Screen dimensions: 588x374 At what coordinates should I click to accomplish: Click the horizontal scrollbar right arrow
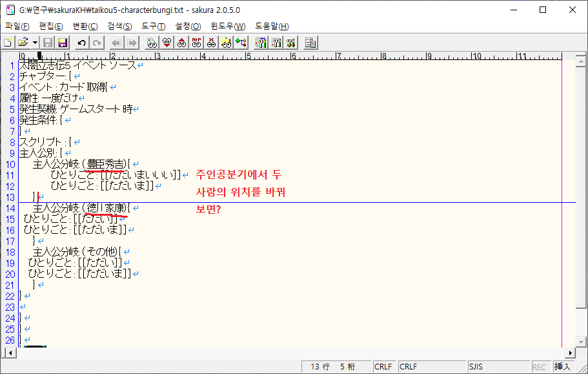(x=570, y=353)
